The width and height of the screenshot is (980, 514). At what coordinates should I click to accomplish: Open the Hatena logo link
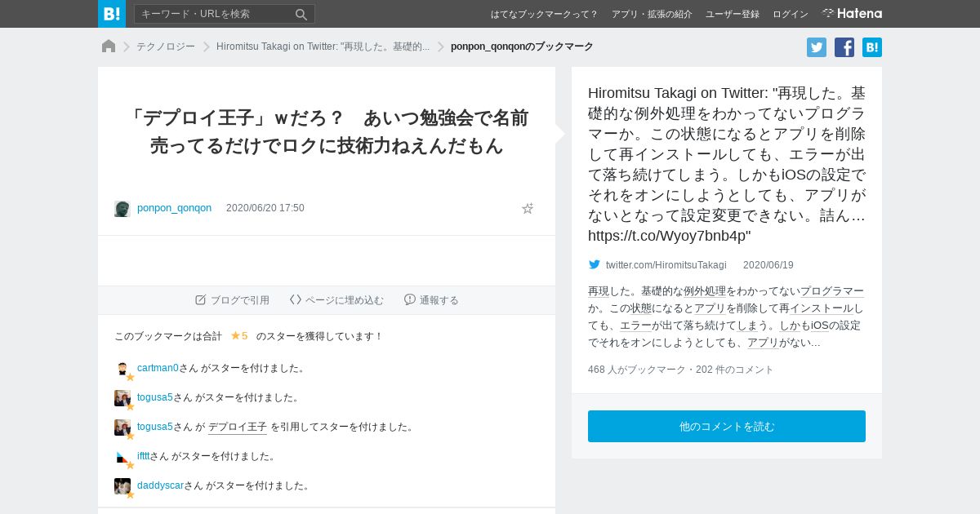pos(852,13)
